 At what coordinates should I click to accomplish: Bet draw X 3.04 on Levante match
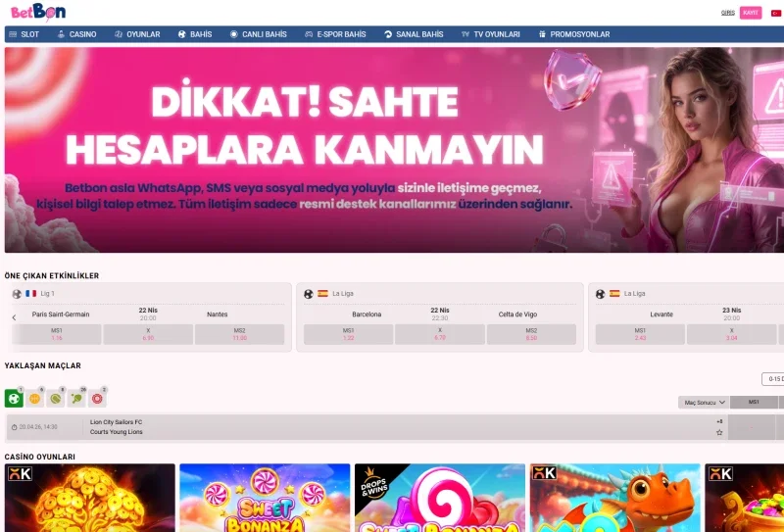[x=731, y=334]
